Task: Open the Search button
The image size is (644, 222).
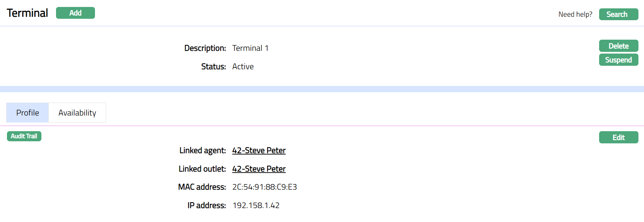Action: click(x=618, y=14)
